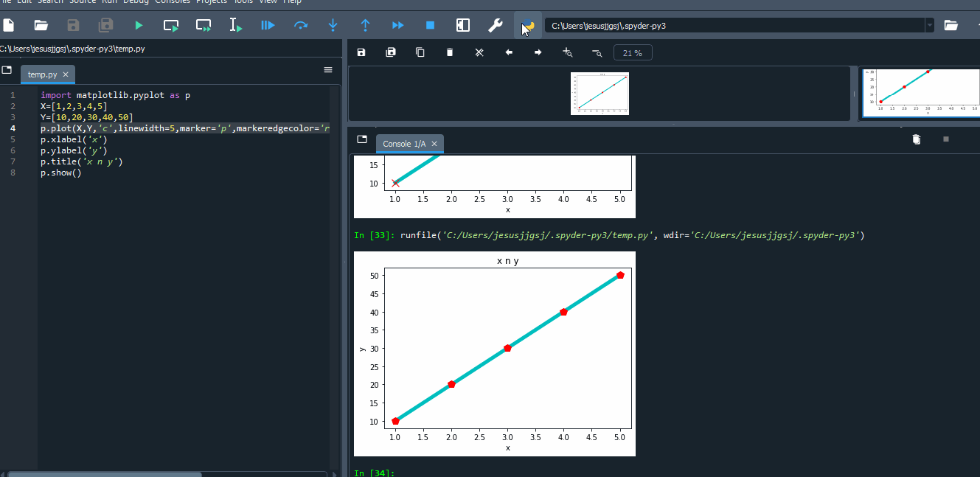This screenshot has width=980, height=477.
Task: Close the Console 1/A tab
Action: tap(434, 144)
